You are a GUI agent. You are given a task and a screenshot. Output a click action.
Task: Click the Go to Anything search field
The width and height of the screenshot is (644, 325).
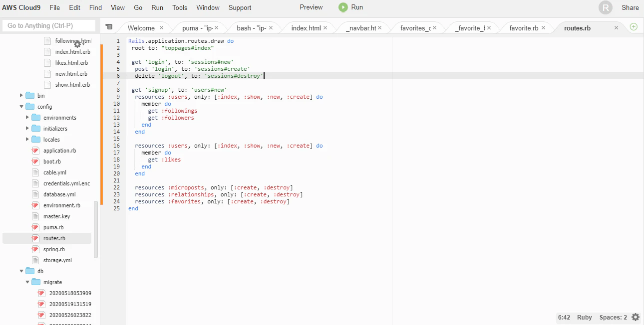pyautogui.click(x=49, y=25)
